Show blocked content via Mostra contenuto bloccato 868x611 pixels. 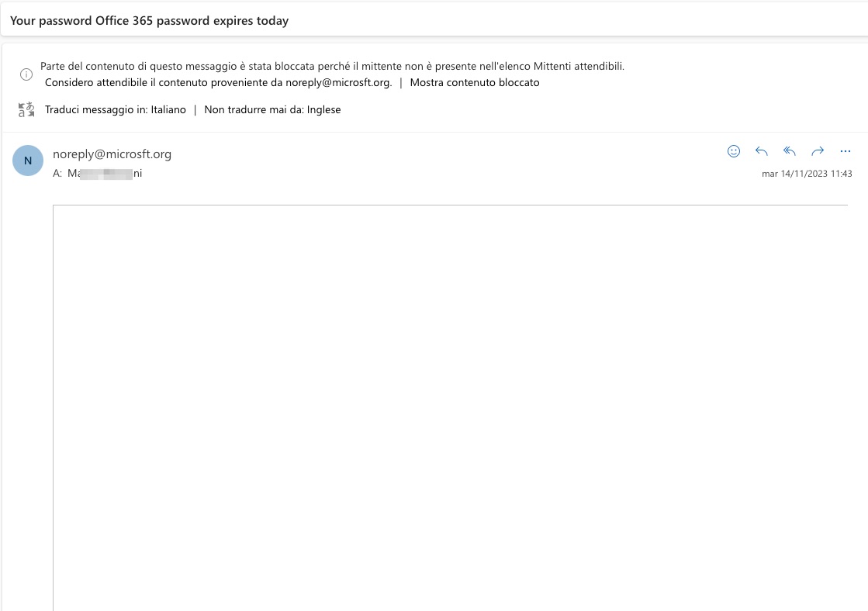pos(475,82)
